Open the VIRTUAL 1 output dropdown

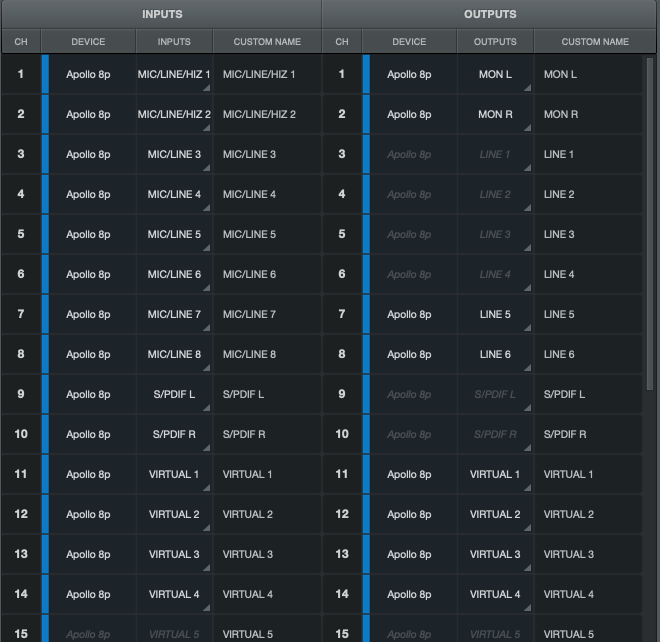495,474
